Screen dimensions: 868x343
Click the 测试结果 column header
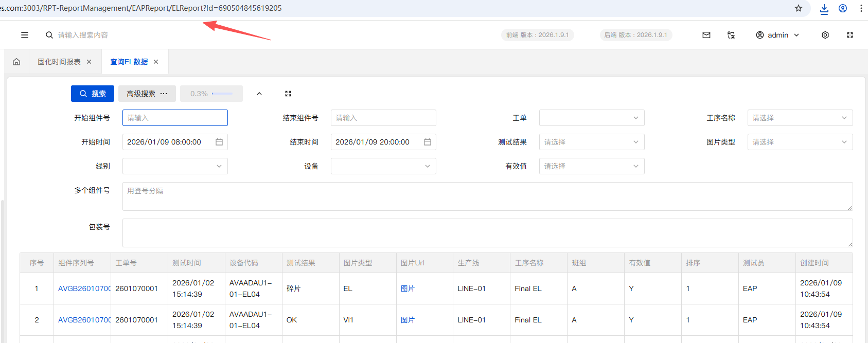pyautogui.click(x=311, y=263)
